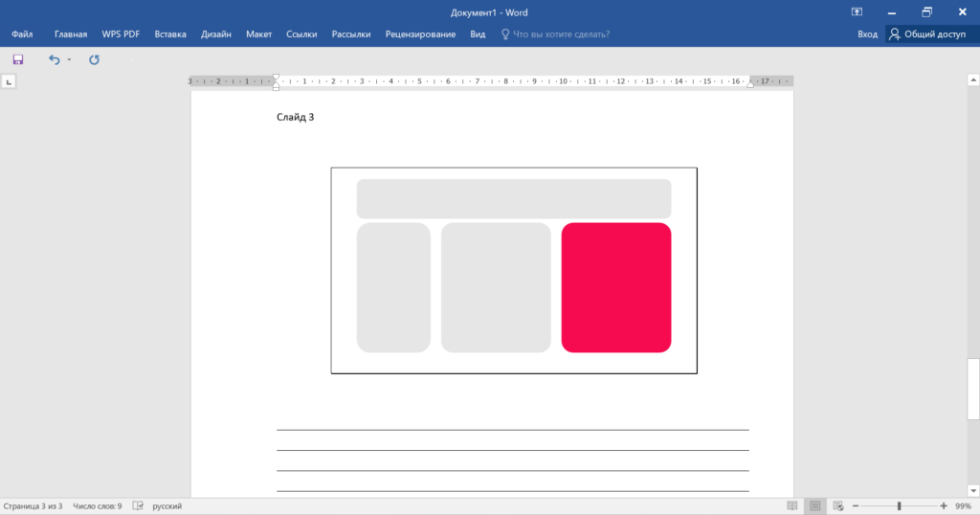Image resolution: width=980 pixels, height=515 pixels.
Task: Undo the last action
Action: (x=55, y=59)
